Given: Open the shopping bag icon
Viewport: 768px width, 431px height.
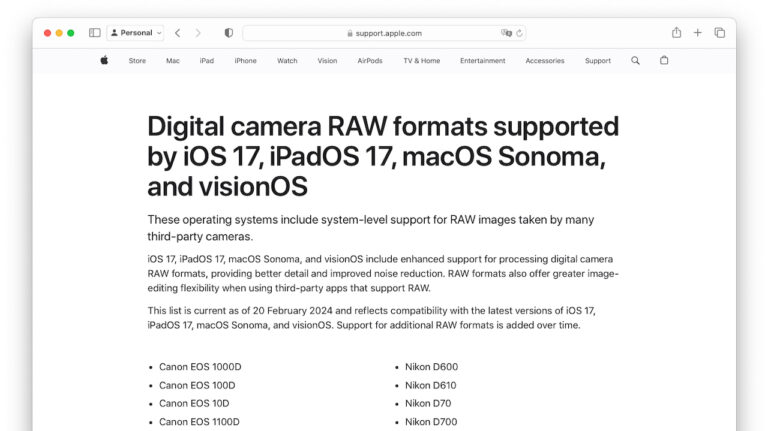Looking at the screenshot, I should click(x=664, y=60).
